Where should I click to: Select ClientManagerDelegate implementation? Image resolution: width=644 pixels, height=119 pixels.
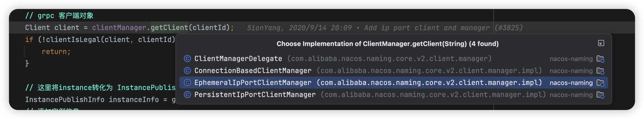pyautogui.click(x=238, y=58)
